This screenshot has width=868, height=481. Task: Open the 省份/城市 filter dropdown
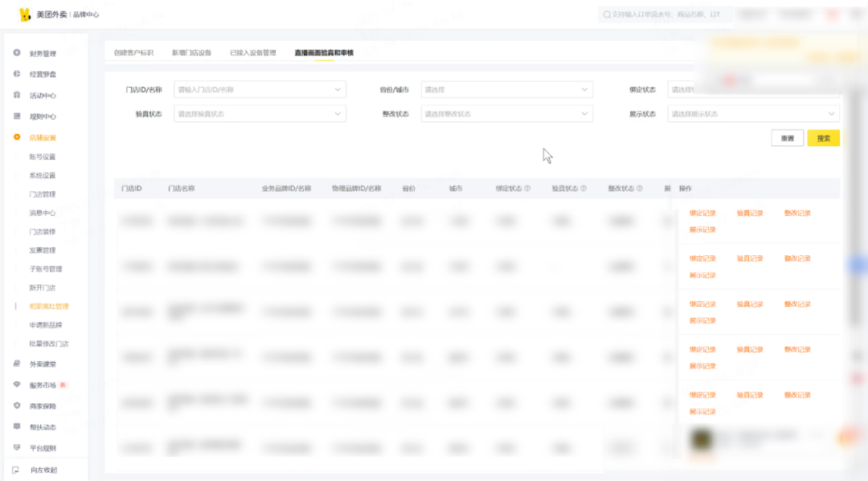click(506, 90)
